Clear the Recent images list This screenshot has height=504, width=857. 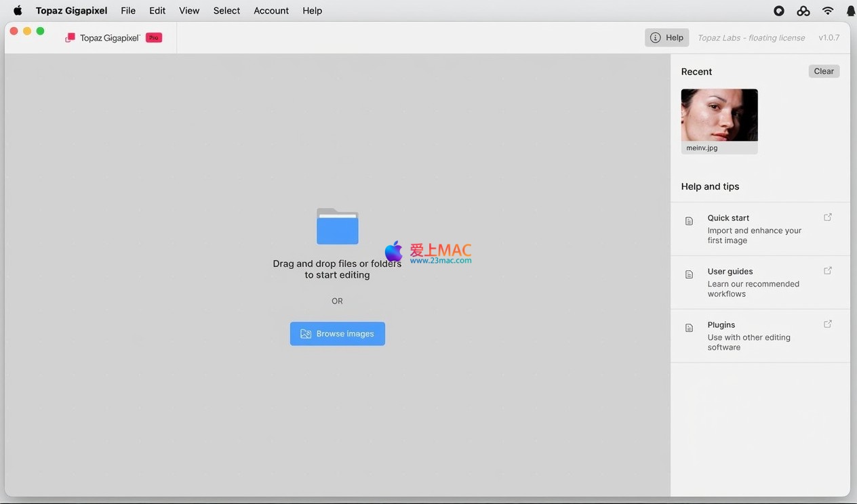pos(824,71)
